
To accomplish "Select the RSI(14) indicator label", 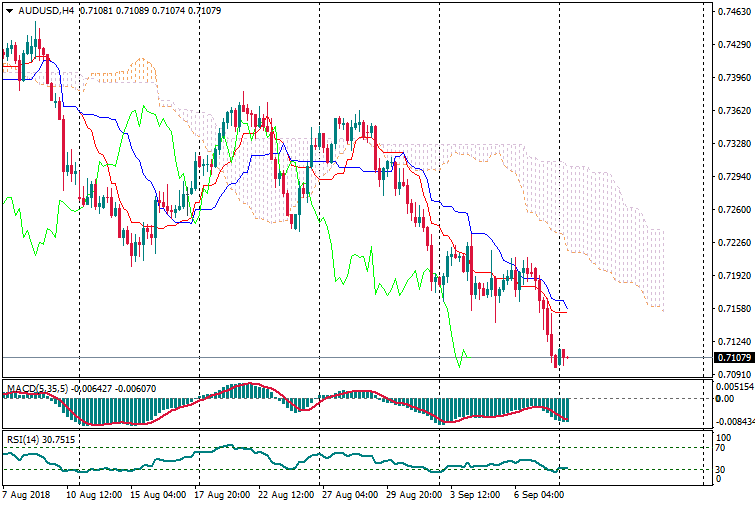I will (22, 439).
